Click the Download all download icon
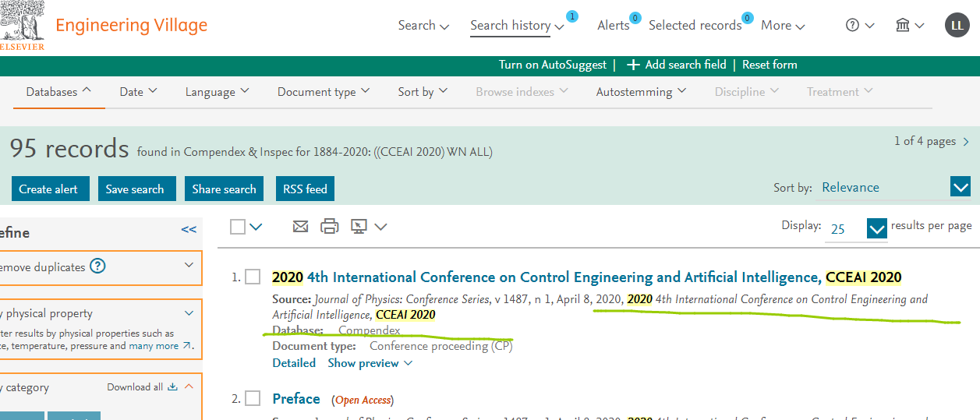The image size is (980, 420). (173, 387)
